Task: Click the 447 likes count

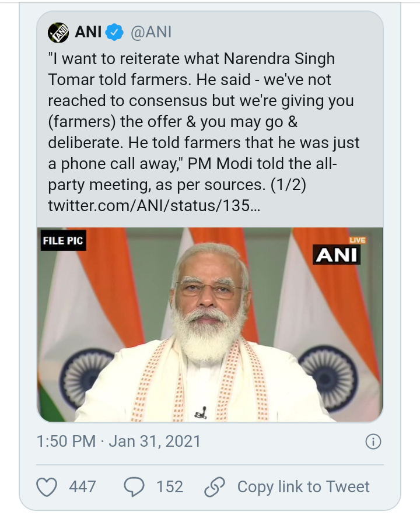Action: pos(82,486)
